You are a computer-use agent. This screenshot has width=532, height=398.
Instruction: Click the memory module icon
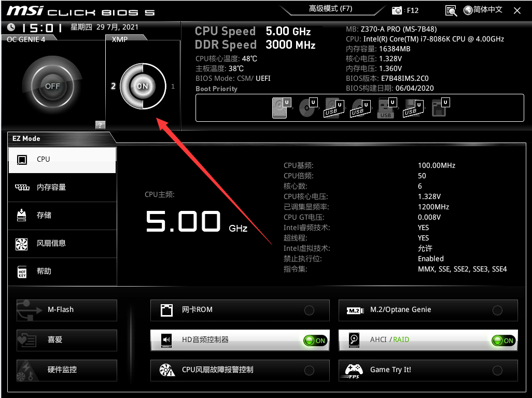pos(22,188)
